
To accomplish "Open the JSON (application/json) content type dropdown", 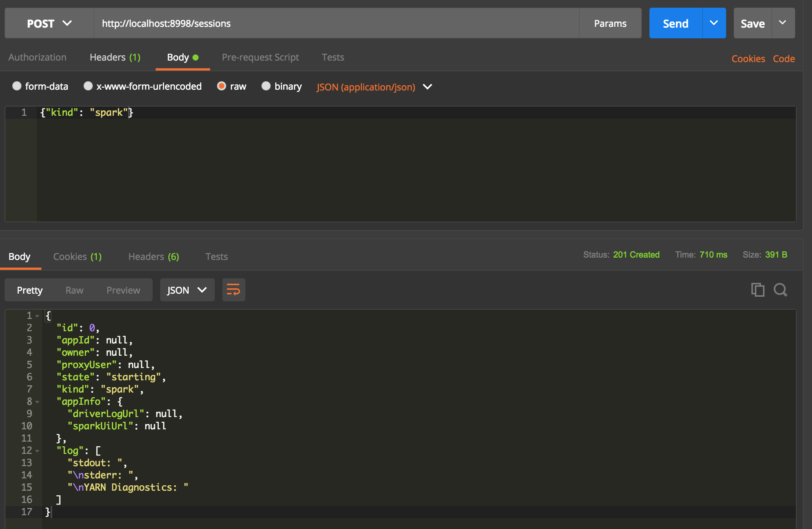I will [x=374, y=87].
